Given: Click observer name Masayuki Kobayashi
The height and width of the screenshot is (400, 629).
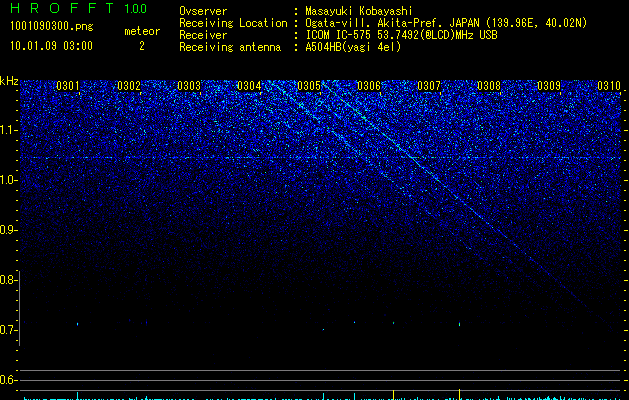Looking at the screenshot, I should tap(359, 11).
